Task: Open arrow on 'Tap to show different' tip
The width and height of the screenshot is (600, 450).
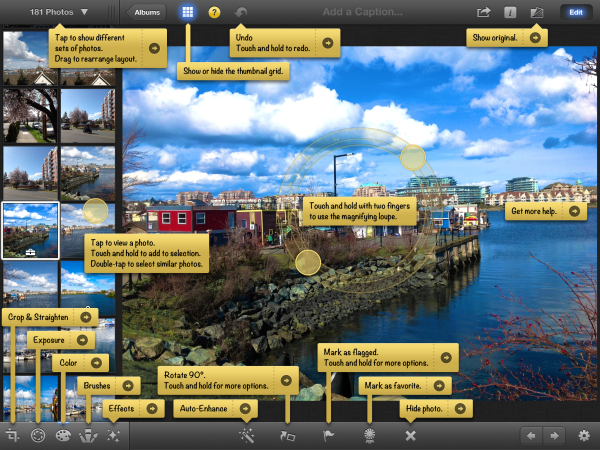Action: [x=154, y=48]
